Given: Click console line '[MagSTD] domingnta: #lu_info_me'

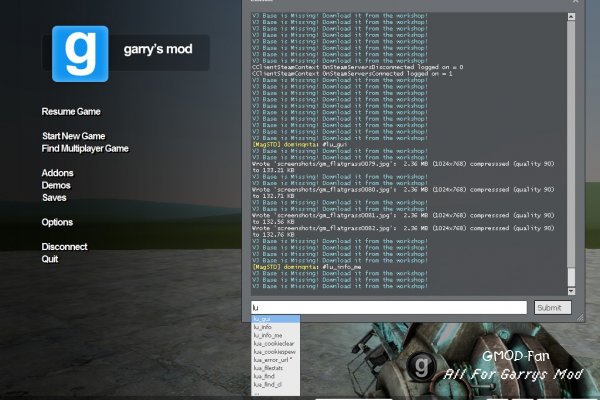Looking at the screenshot, I should point(306,267).
